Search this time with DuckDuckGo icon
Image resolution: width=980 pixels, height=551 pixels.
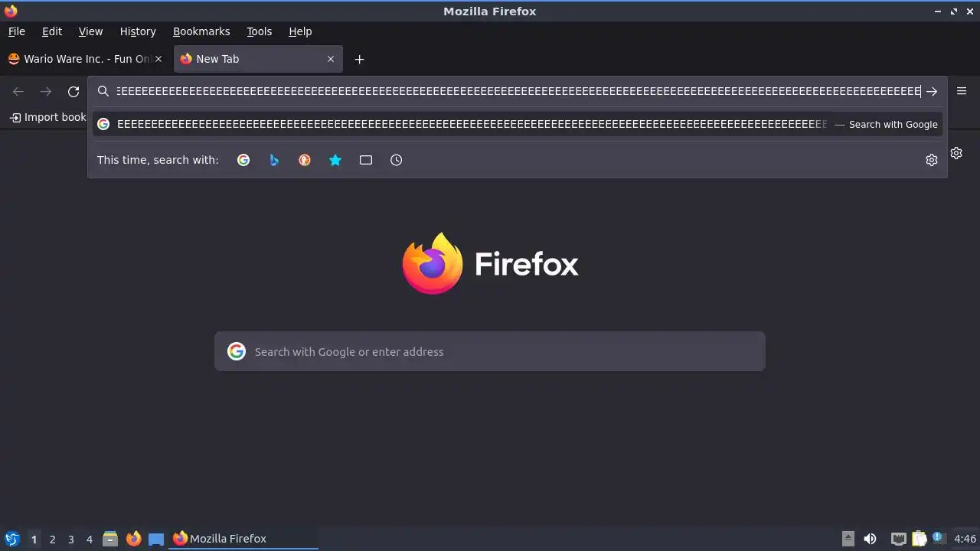pos(305,160)
